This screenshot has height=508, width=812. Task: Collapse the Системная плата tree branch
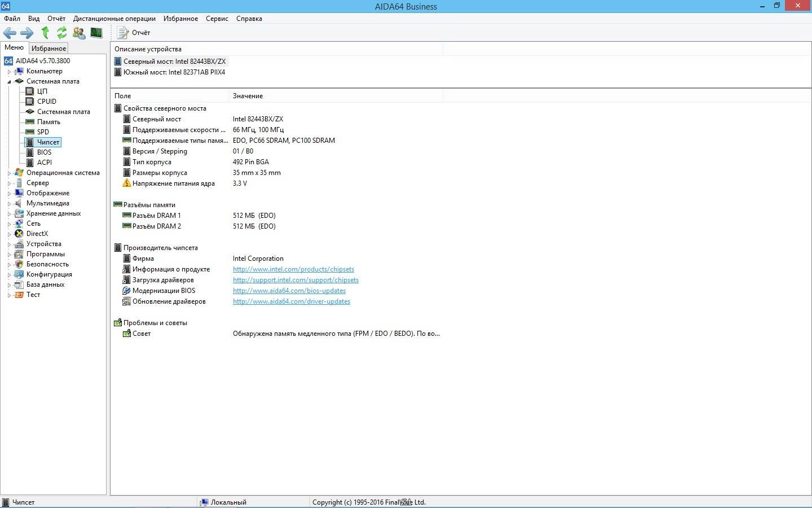tap(9, 82)
